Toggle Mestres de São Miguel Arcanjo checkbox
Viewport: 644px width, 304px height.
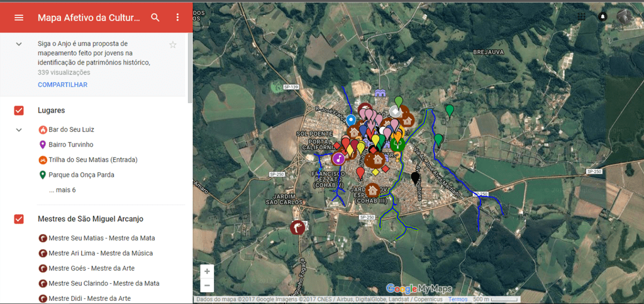(x=19, y=219)
